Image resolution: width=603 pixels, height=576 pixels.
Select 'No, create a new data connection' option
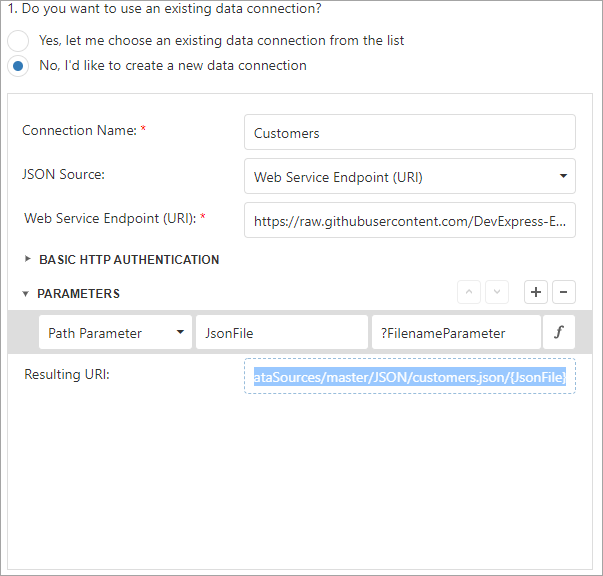point(19,66)
